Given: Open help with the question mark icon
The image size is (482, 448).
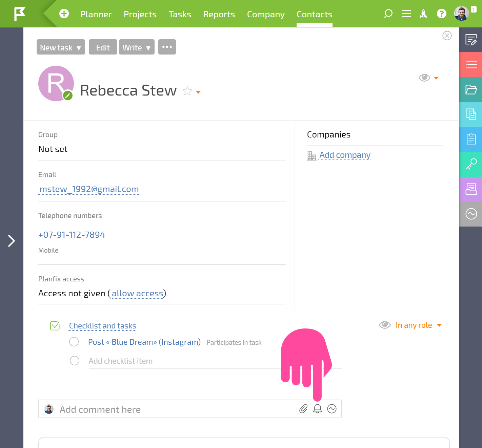Looking at the screenshot, I should 441,14.
